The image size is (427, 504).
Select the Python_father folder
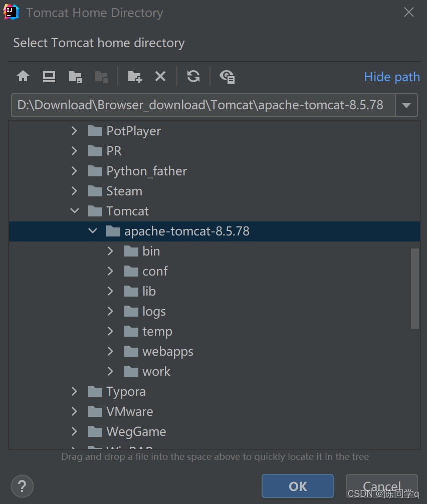click(137, 171)
